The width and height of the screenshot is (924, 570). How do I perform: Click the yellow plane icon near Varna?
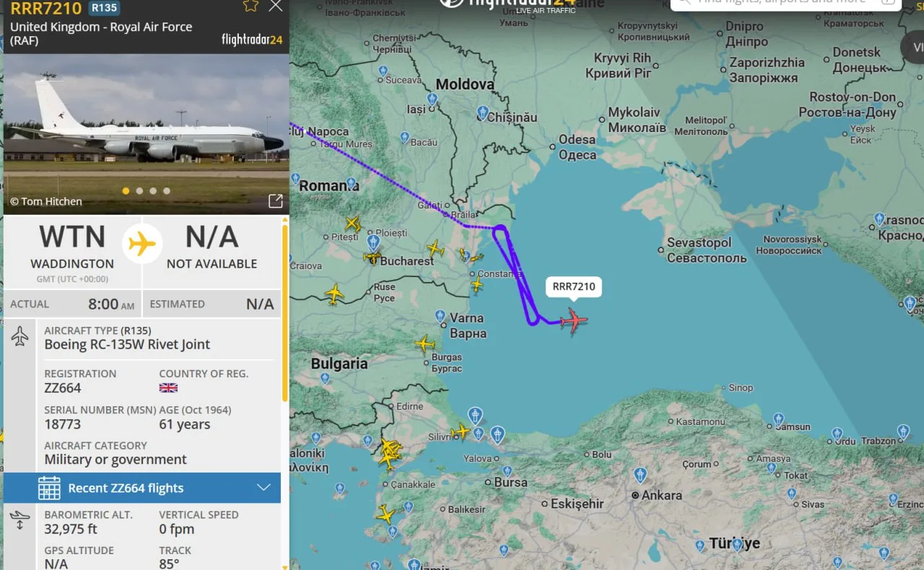coord(425,344)
